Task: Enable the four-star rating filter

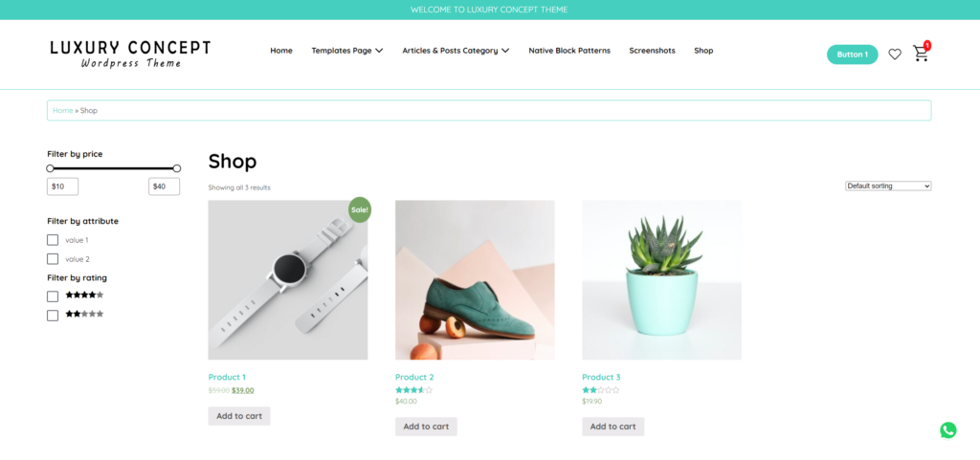Action: pos(53,296)
